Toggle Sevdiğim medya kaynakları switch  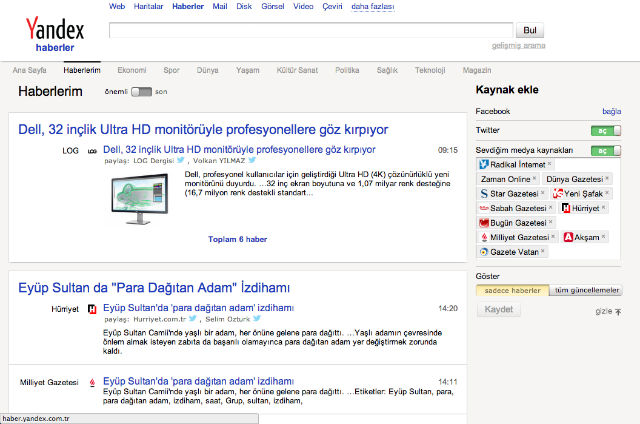(x=605, y=150)
